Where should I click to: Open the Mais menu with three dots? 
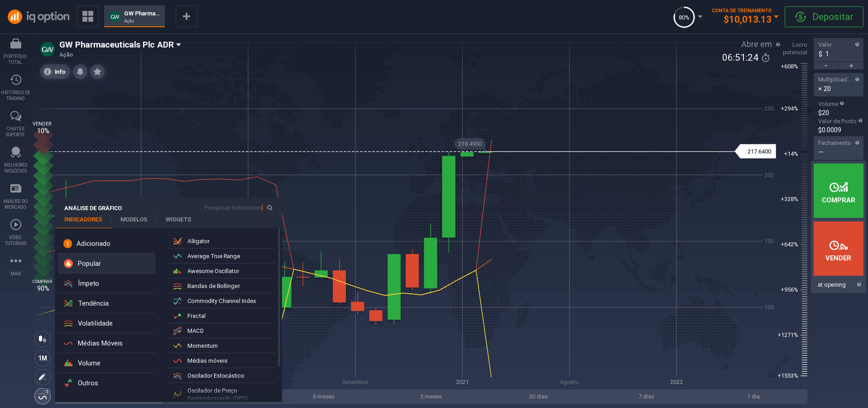tap(15, 266)
